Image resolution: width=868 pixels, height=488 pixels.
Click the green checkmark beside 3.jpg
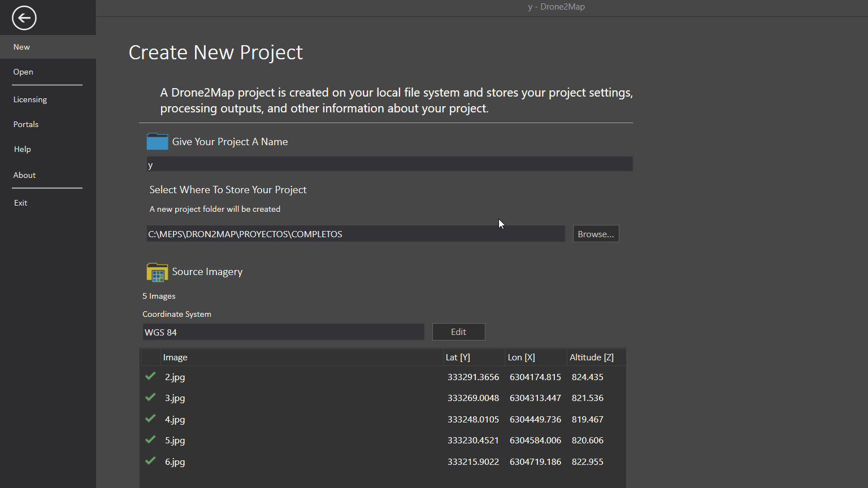(150, 398)
